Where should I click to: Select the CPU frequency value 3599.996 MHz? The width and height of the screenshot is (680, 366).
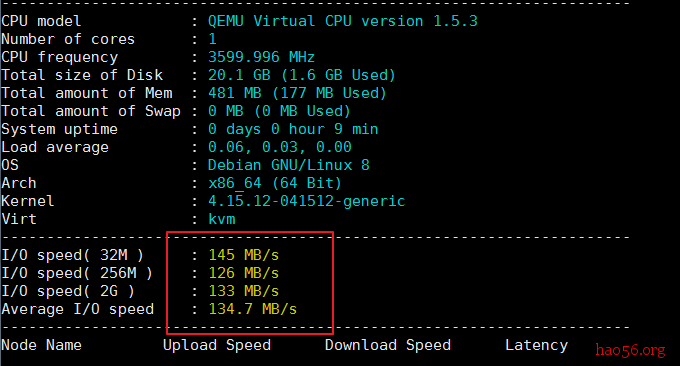click(261, 57)
